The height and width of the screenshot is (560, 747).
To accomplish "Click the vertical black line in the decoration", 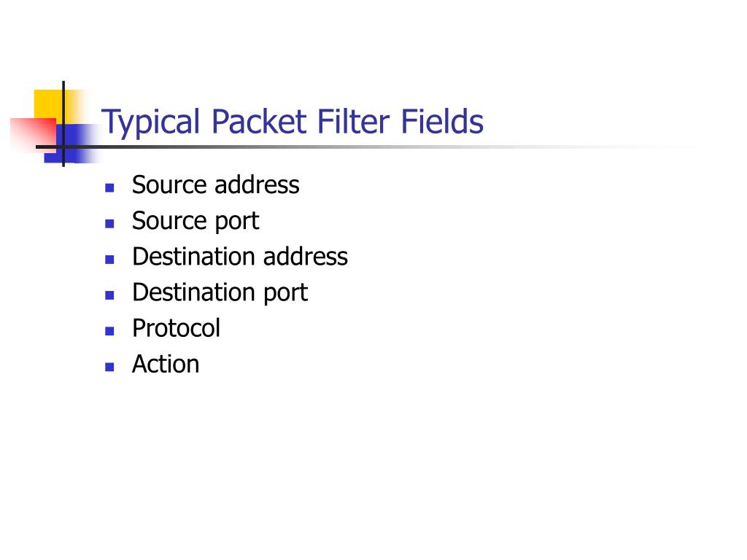I will pyautogui.click(x=63, y=124).
